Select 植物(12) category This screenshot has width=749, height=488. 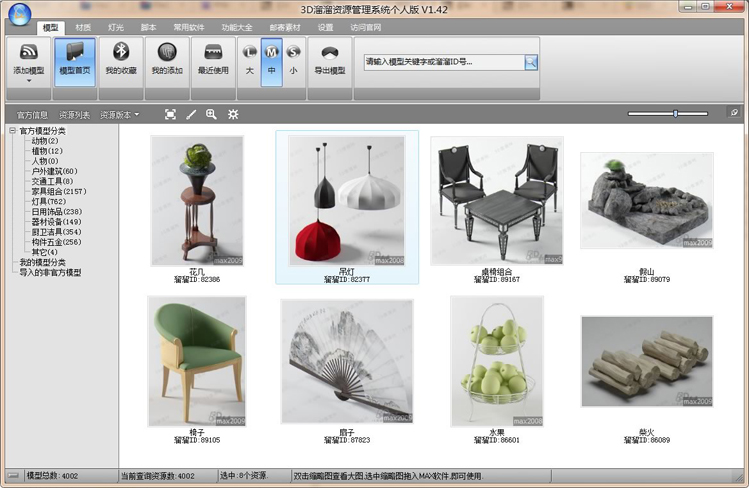point(47,151)
